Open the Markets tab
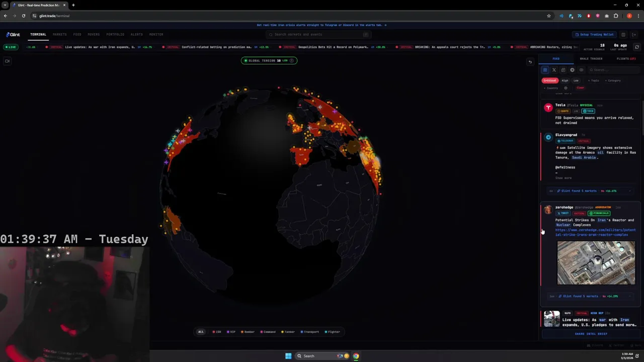The width and height of the screenshot is (644, 362). (59, 35)
